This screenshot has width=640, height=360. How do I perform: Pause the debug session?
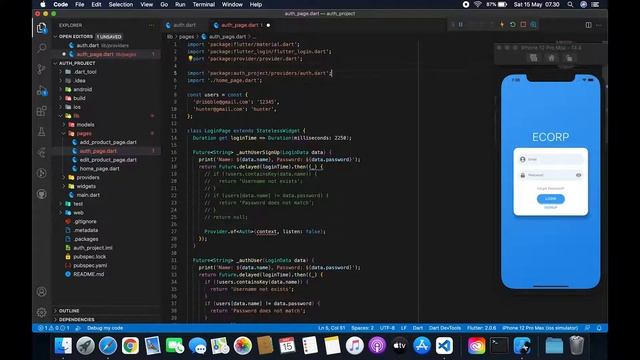point(460,24)
